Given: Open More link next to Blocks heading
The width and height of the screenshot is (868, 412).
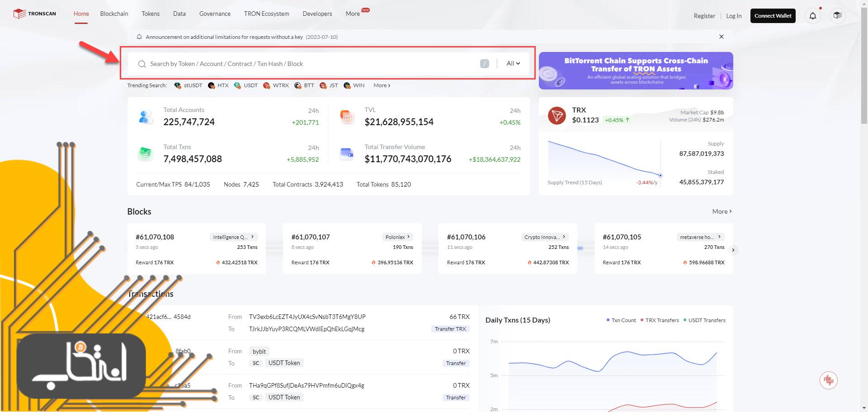Looking at the screenshot, I should 722,211.
